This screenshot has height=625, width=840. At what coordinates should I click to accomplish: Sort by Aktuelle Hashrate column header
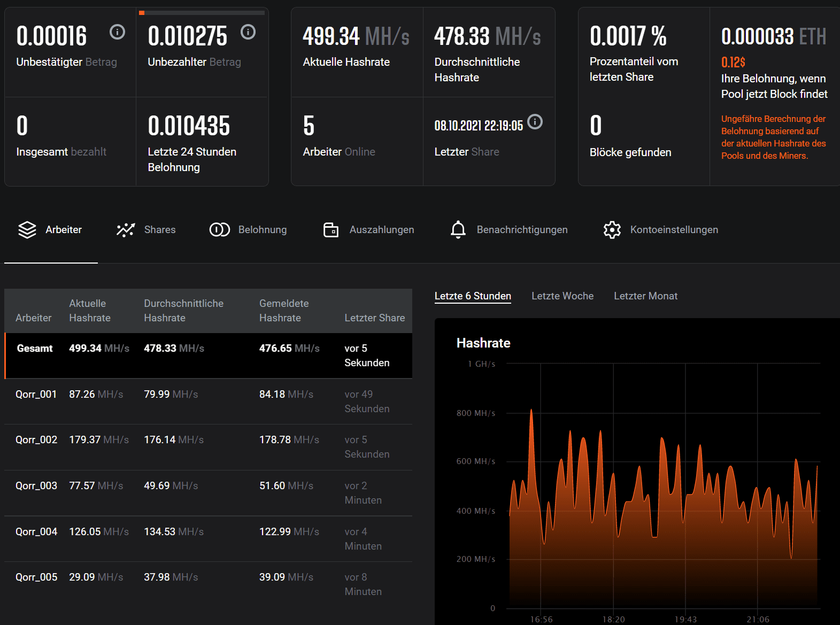(x=90, y=311)
